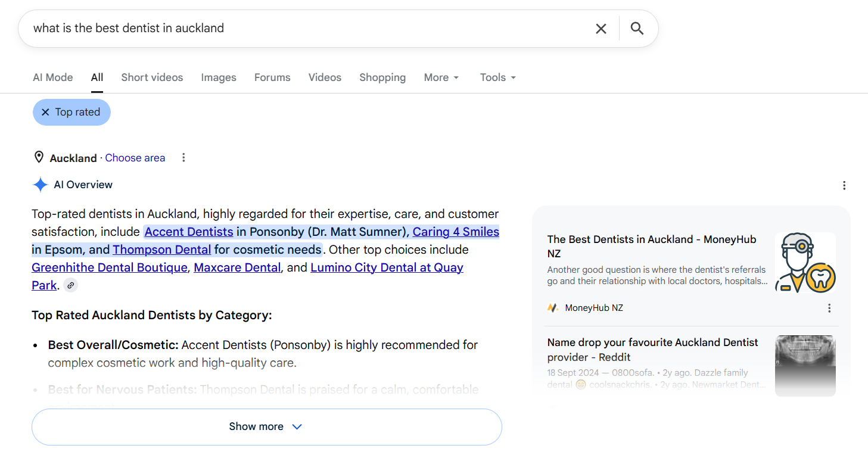868x458 pixels.
Task: Click the link chain icon after Park
Action: pyautogui.click(x=70, y=285)
